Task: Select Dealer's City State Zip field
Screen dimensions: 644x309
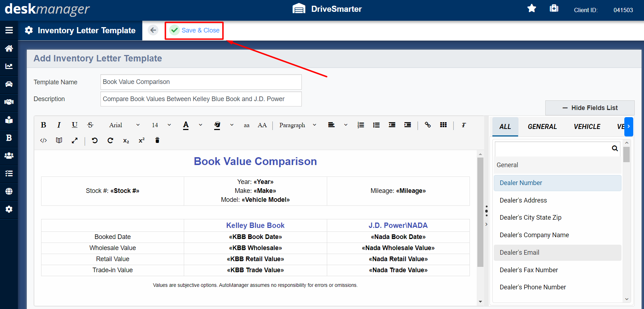Action: [x=557, y=218]
